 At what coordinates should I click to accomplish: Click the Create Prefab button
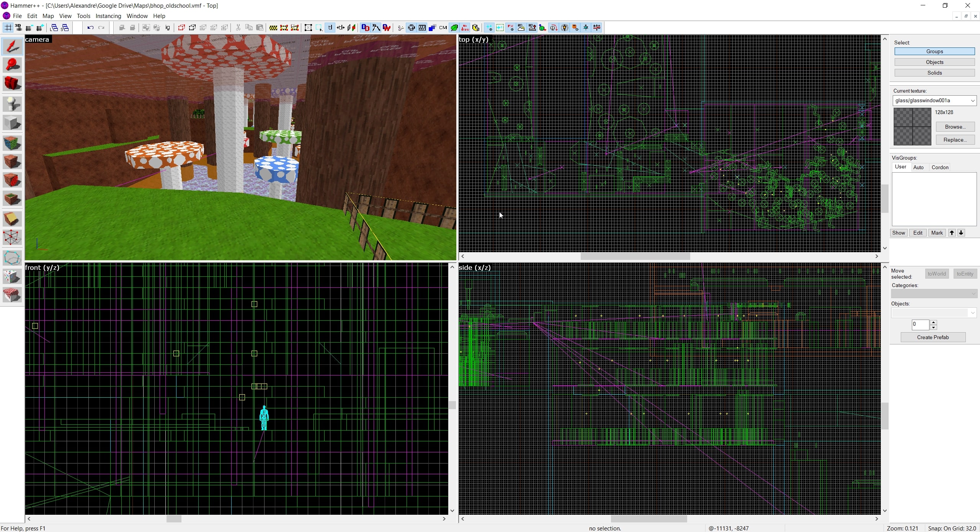tap(933, 337)
